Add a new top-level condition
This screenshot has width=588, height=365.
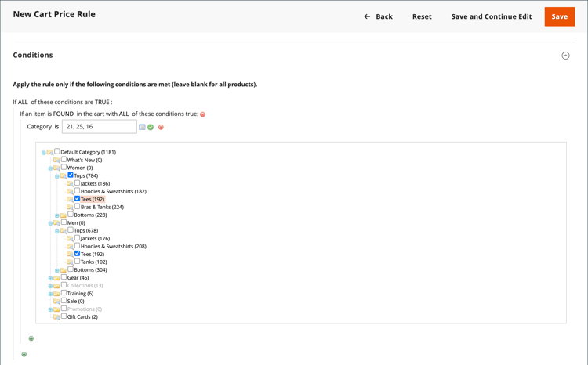point(24,354)
